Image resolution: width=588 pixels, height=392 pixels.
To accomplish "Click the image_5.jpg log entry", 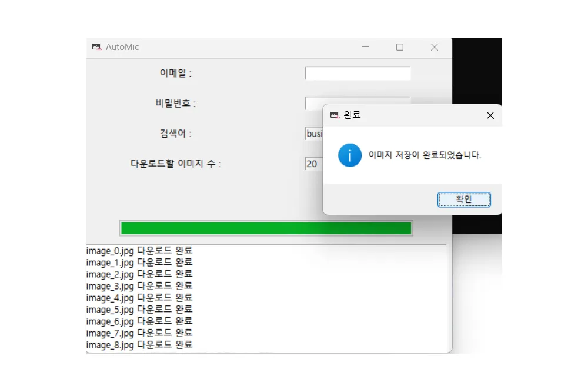I will pos(139,309).
